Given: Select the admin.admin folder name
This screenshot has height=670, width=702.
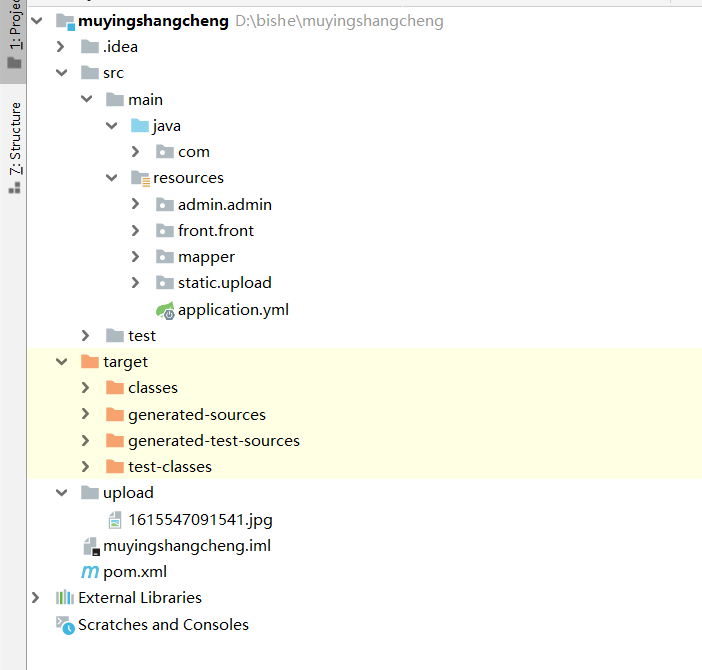Looking at the screenshot, I should point(224,205).
